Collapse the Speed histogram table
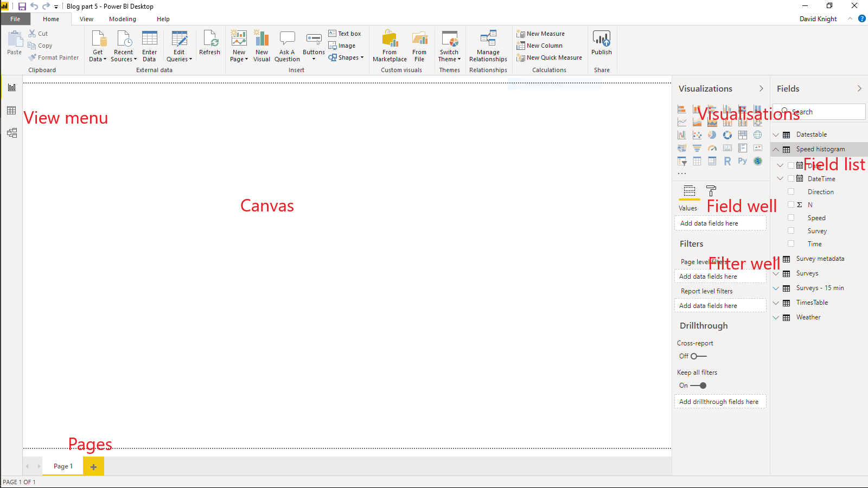 (x=776, y=149)
